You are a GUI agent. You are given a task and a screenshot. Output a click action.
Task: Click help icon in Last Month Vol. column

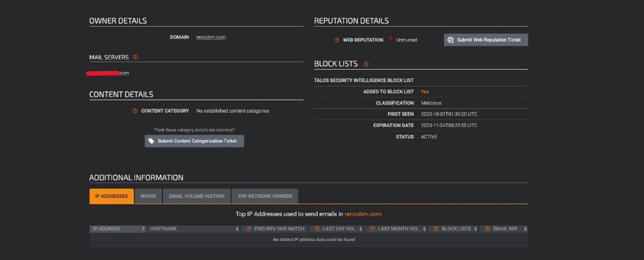coord(372,229)
